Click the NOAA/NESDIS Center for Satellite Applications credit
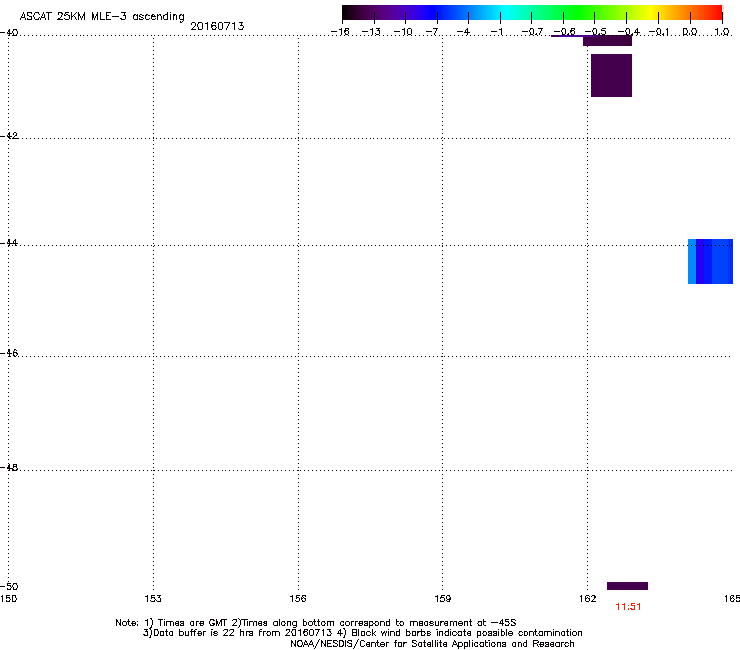This screenshot has height=650, width=740. (432, 644)
